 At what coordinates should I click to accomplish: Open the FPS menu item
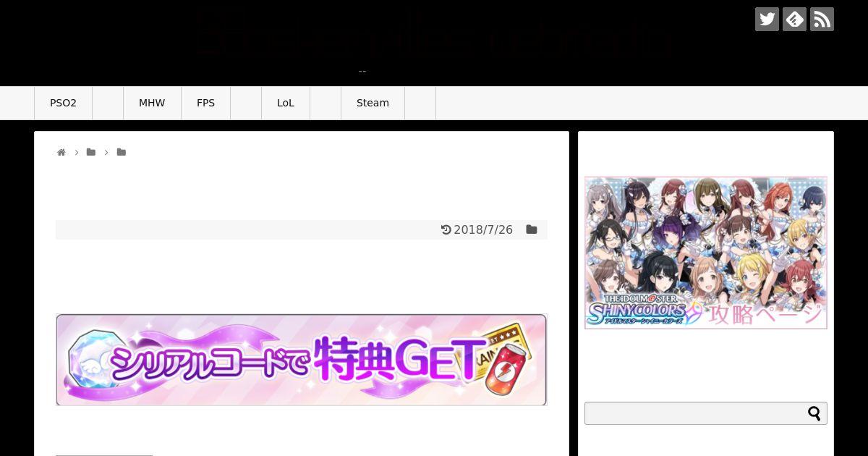tap(205, 103)
